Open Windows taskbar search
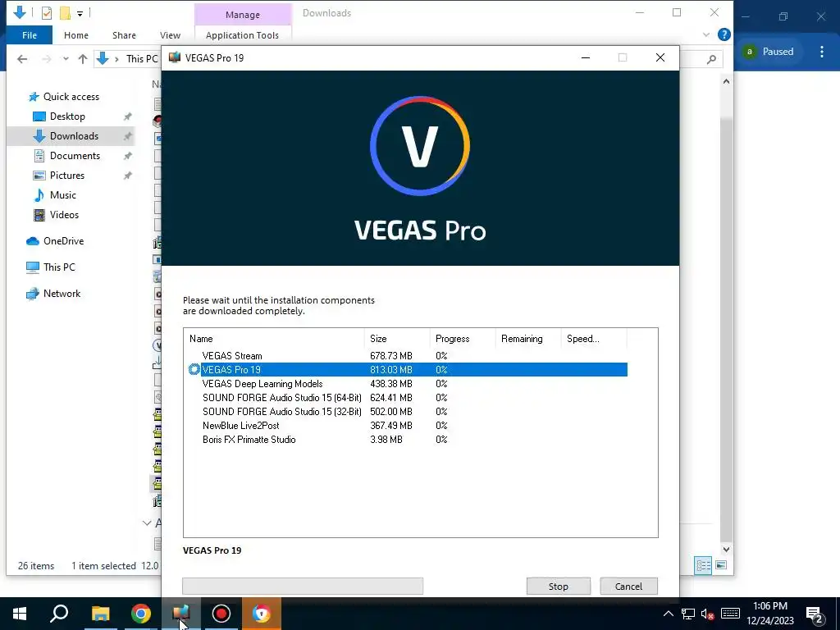This screenshot has width=840, height=630. tap(59, 614)
